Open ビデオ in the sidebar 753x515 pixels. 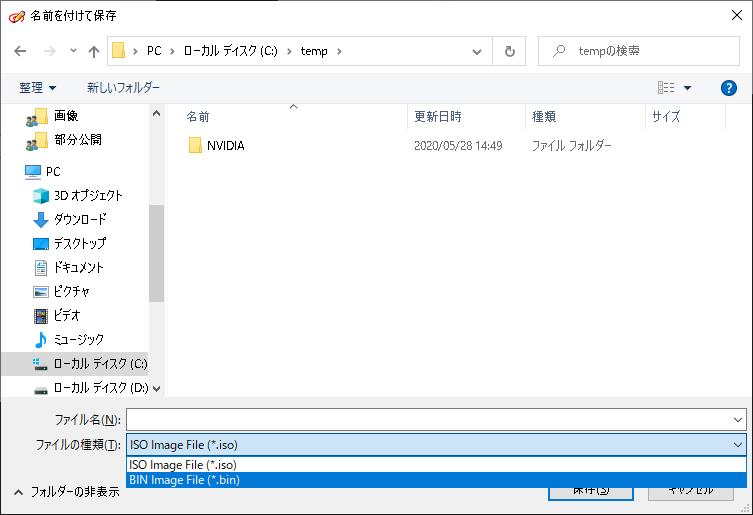(66, 316)
